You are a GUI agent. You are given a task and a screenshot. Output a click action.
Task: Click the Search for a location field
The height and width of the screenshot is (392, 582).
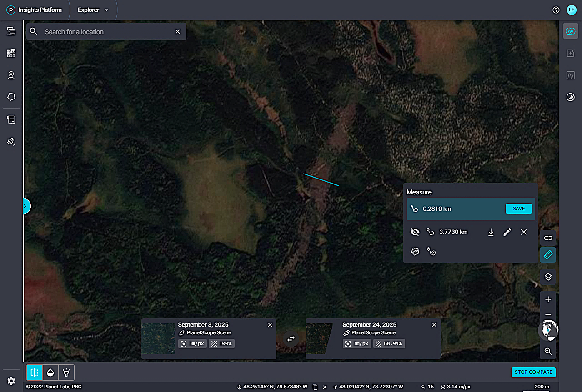click(x=107, y=32)
